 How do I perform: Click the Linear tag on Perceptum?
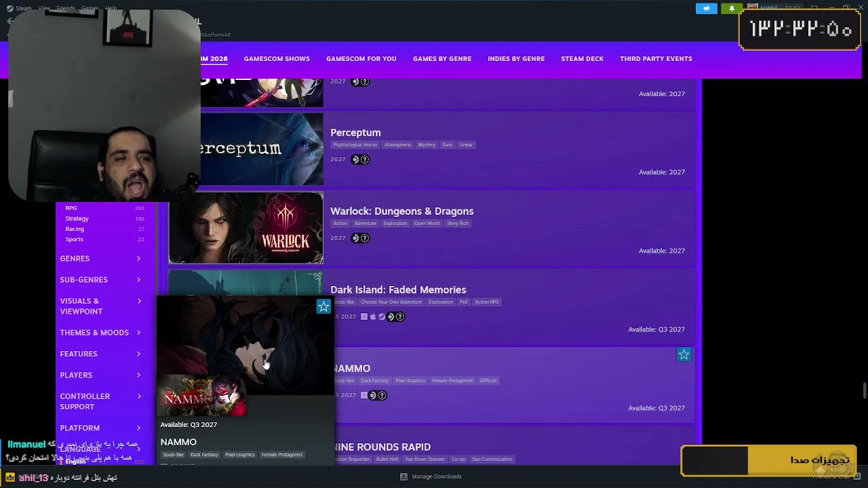click(466, 145)
